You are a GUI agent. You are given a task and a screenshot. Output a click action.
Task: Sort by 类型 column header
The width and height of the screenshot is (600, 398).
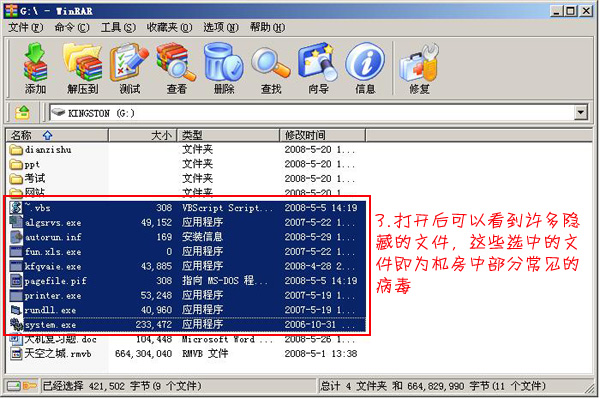point(228,135)
